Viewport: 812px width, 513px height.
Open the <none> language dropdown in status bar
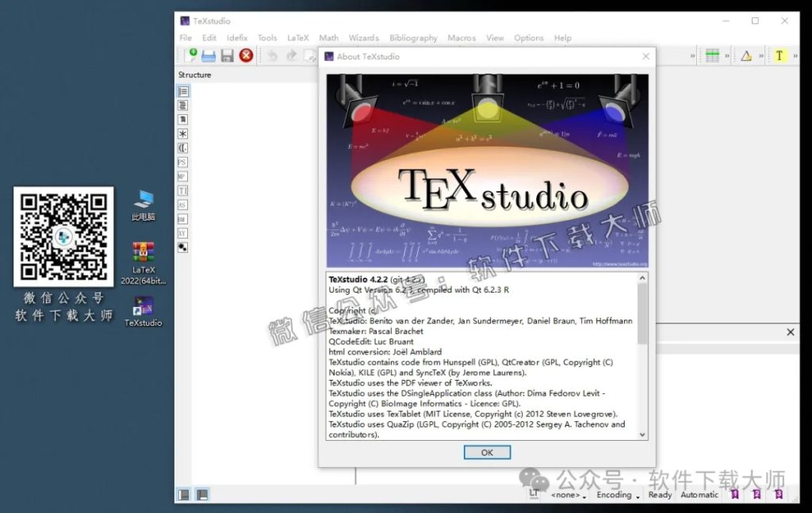tap(569, 495)
